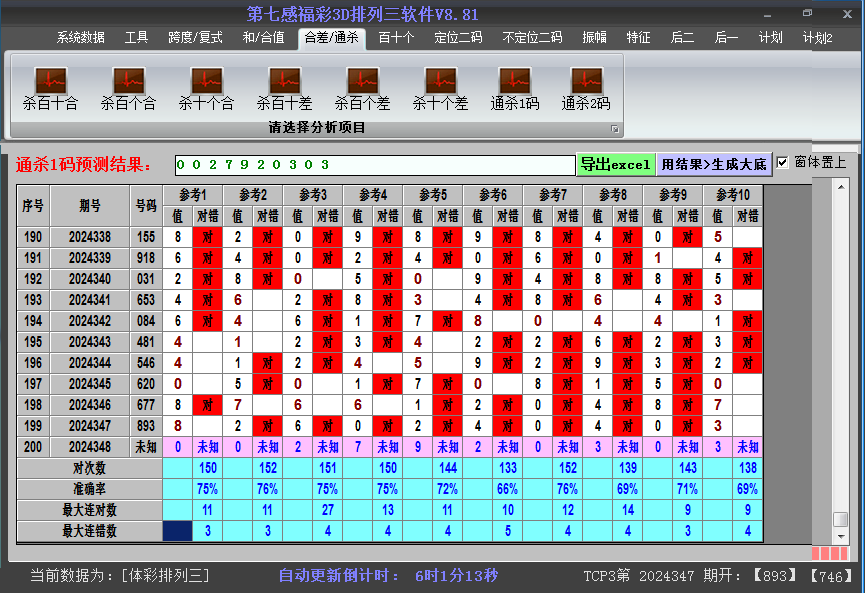The width and height of the screenshot is (865, 593).
Task: Click the 期号 column header
Action: [90, 206]
